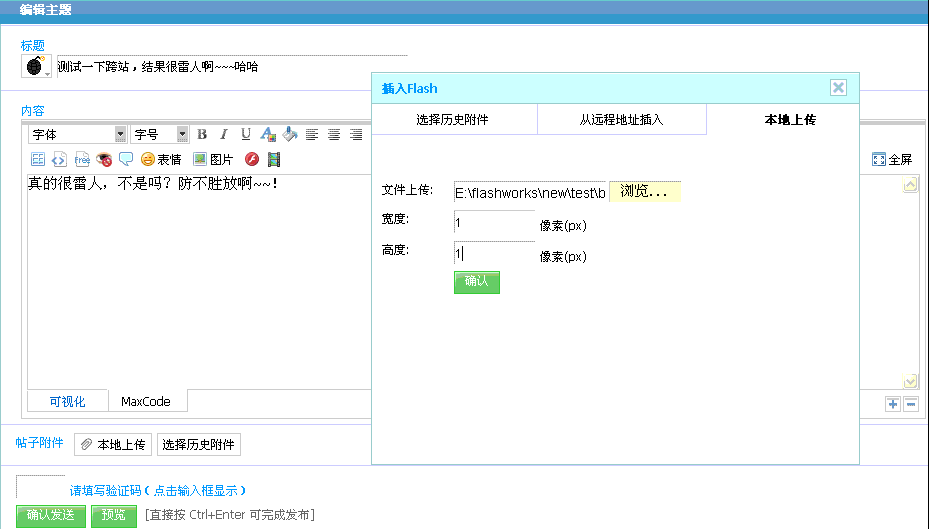Apply underline formatting

[246, 135]
